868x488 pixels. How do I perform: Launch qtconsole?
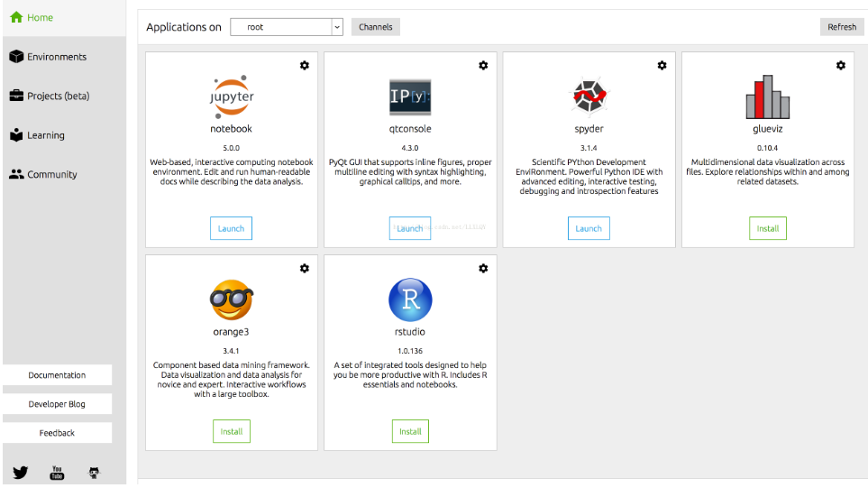click(409, 228)
